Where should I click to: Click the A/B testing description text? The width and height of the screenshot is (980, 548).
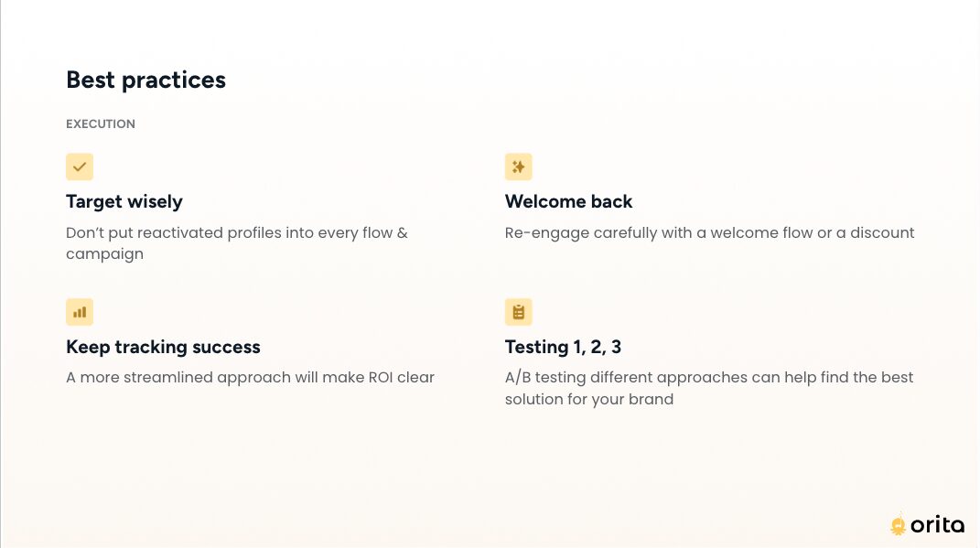click(x=709, y=388)
